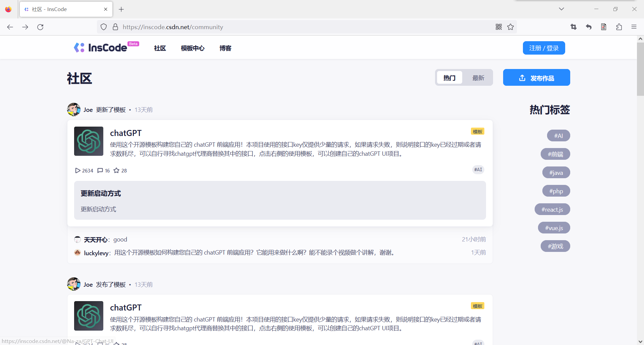
Task: Close the 社区 - InsCode tab
Action: tap(106, 9)
